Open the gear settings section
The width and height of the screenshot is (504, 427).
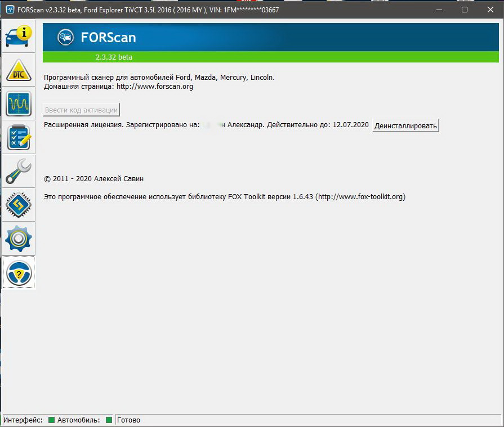click(19, 239)
